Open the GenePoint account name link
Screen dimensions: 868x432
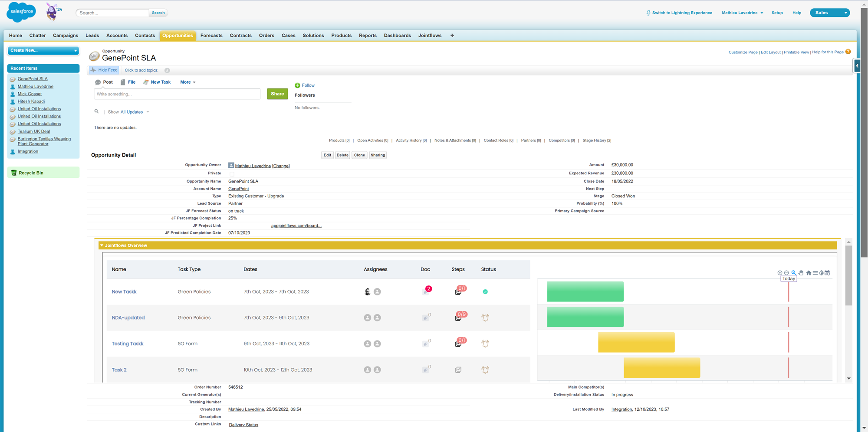(x=239, y=189)
